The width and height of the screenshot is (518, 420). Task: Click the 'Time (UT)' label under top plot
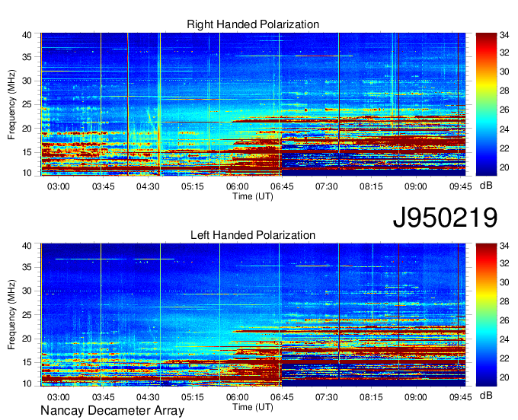pyautogui.click(x=253, y=196)
